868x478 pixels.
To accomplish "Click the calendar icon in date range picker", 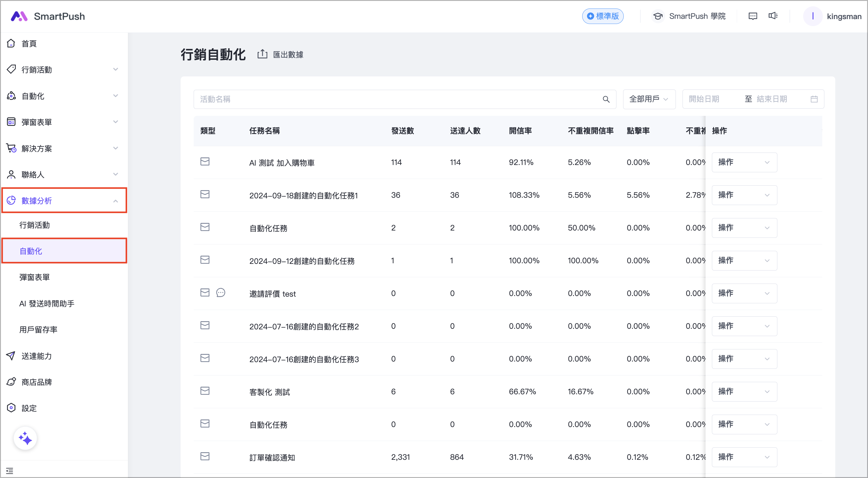I will pyautogui.click(x=814, y=99).
